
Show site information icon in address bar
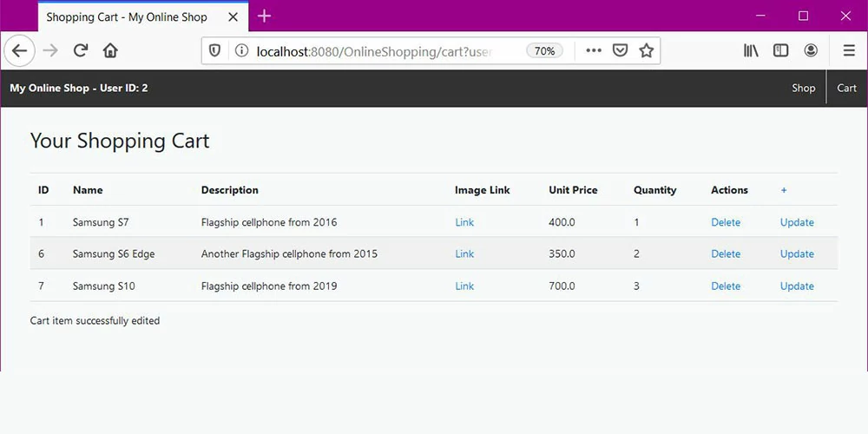point(241,51)
